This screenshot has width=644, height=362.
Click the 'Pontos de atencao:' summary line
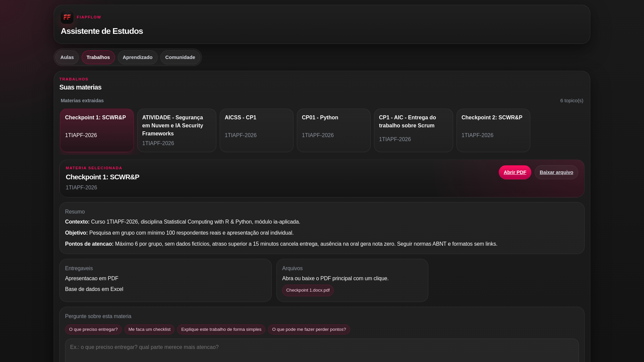click(281, 244)
